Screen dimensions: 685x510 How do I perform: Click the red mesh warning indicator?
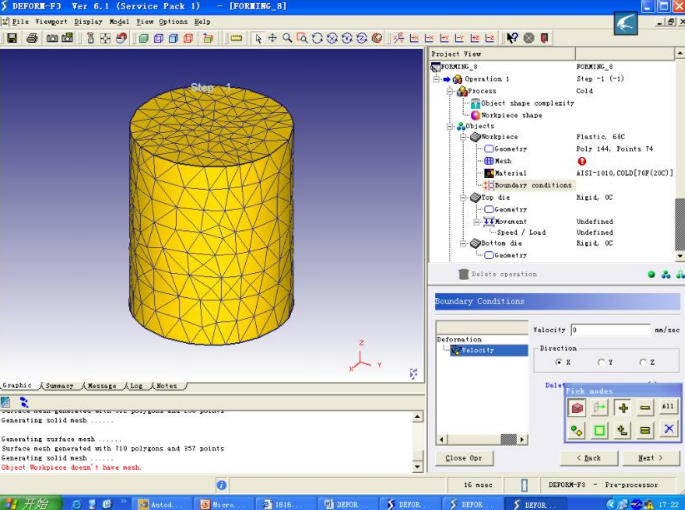582,161
